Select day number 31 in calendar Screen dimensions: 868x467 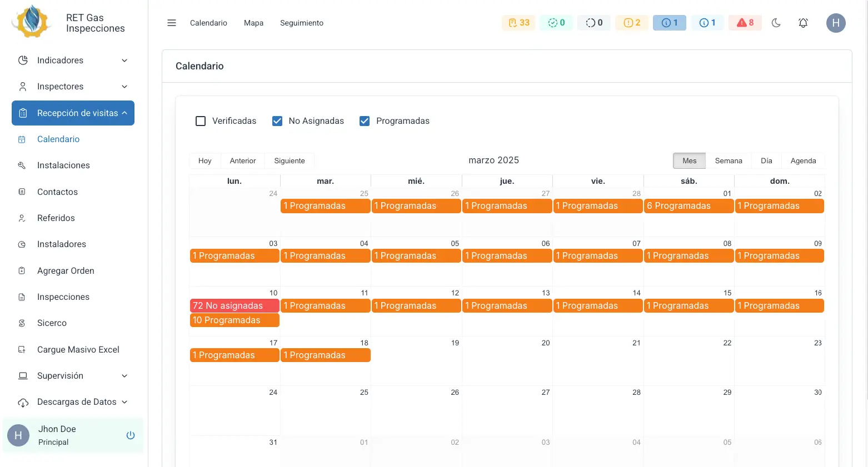click(273, 443)
